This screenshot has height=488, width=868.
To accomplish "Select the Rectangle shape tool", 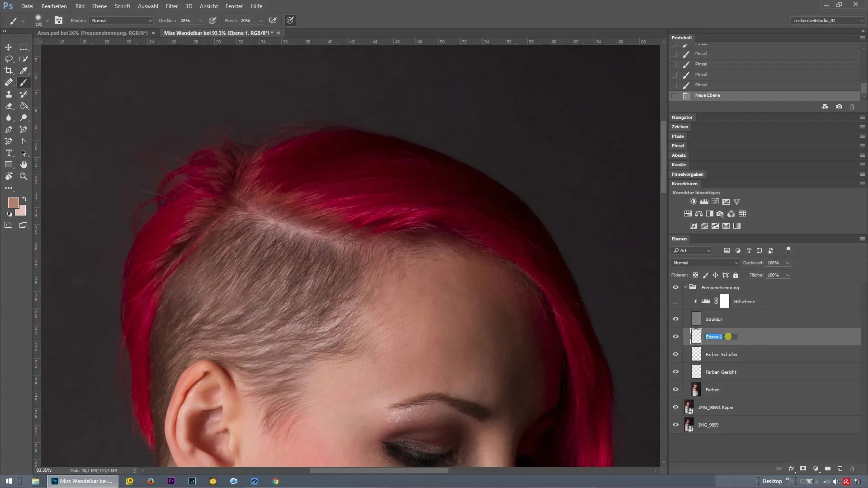I will (x=9, y=164).
